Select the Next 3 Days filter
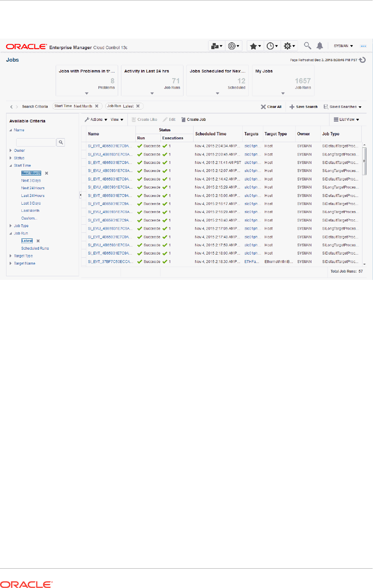The height and width of the screenshot is (588, 373). 31,181
